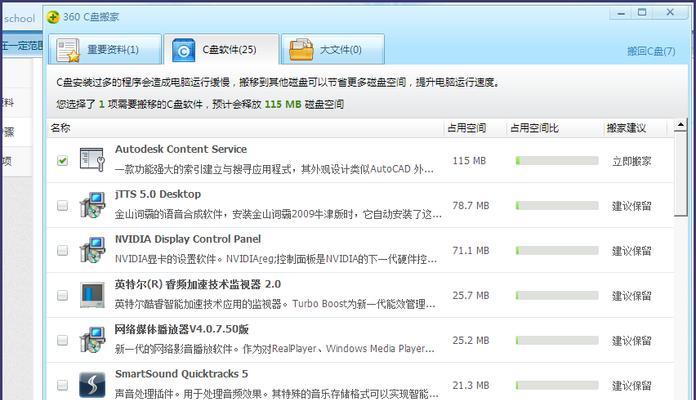Screen dimensions: 696x400
Task: Check the jTTS 5.0 Desktop checkbox
Action: point(63,206)
